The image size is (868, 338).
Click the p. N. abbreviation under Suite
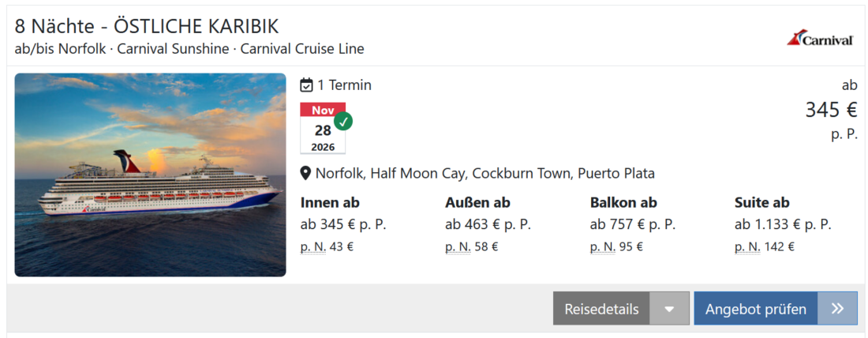coord(747,246)
